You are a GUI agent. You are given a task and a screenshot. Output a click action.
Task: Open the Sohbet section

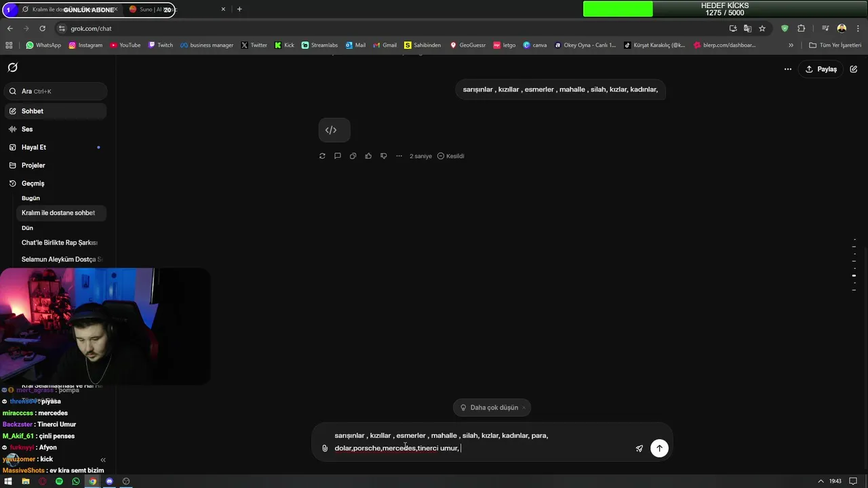click(56, 111)
